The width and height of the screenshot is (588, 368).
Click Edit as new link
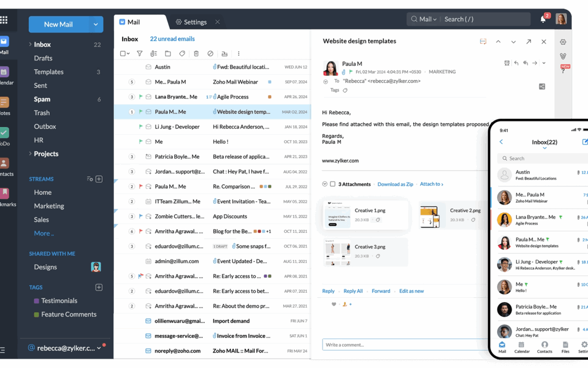tap(412, 291)
